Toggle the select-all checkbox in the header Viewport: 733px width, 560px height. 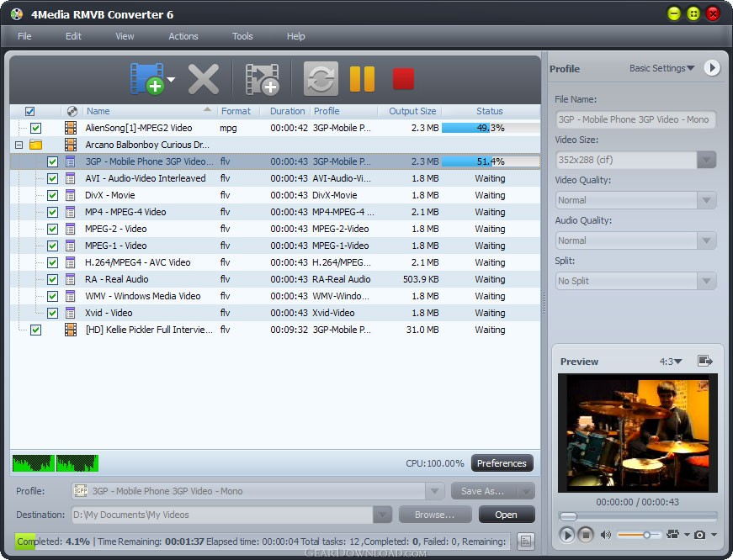pos(29,111)
